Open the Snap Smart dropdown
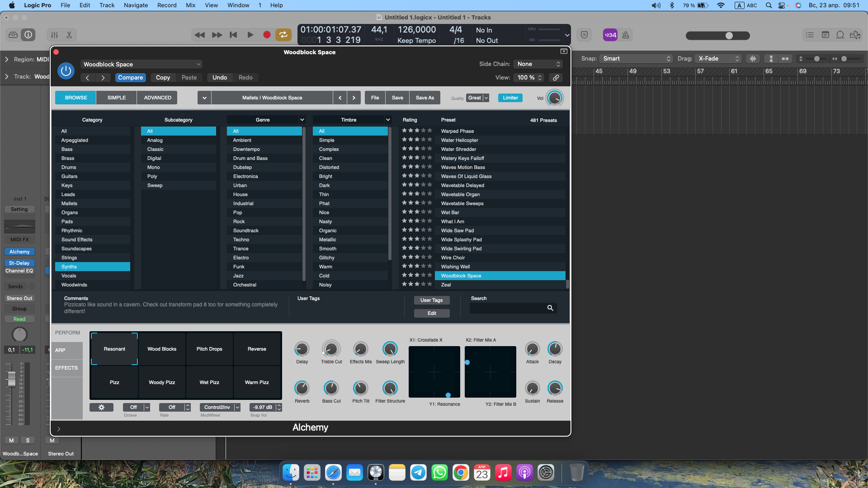 tap(636, 59)
